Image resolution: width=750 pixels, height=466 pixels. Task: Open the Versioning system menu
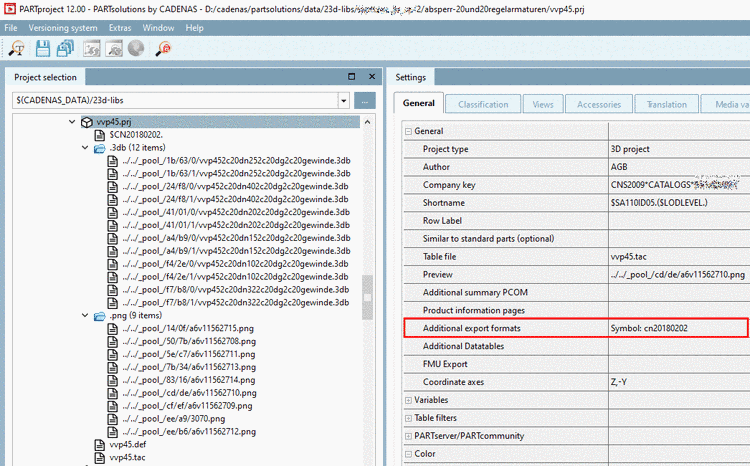(63, 28)
